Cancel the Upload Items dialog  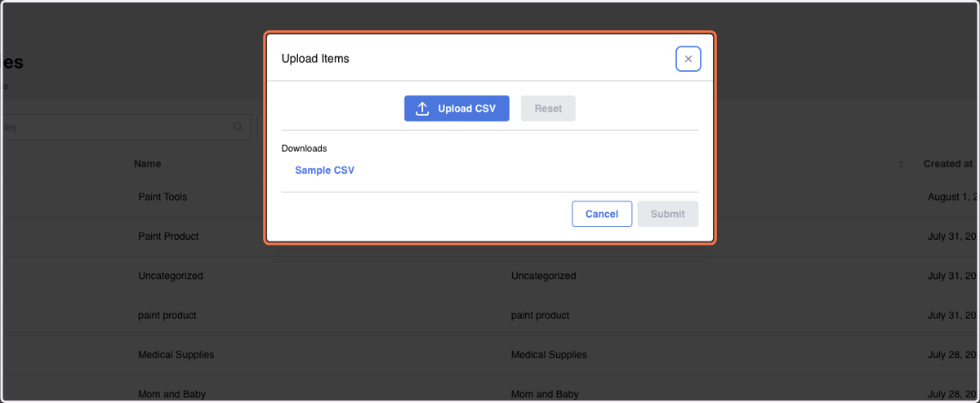[x=602, y=214]
